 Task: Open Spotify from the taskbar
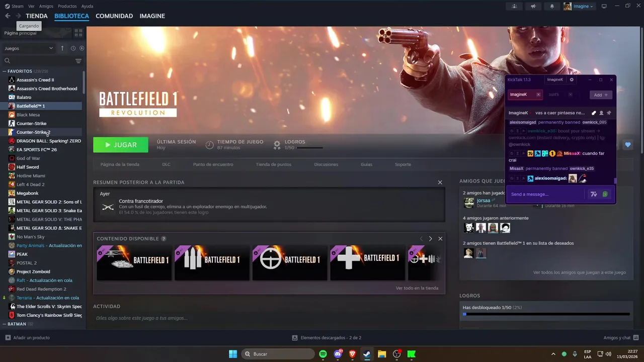pyautogui.click(x=323, y=354)
